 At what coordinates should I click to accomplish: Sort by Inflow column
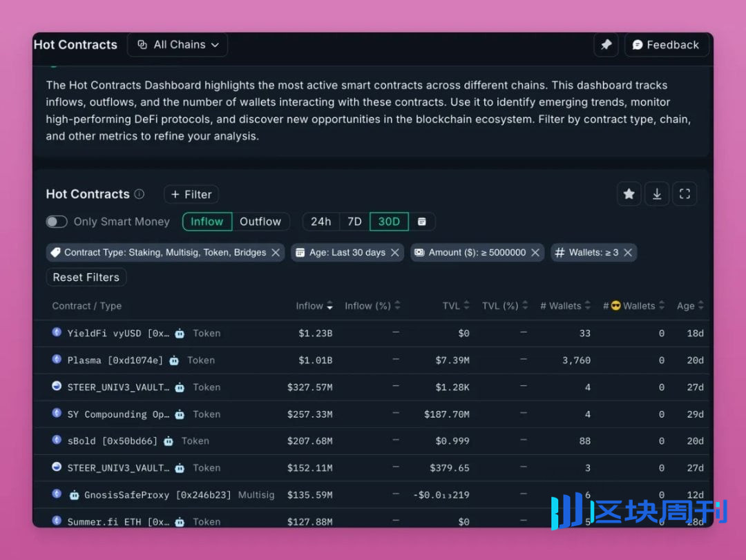314,306
